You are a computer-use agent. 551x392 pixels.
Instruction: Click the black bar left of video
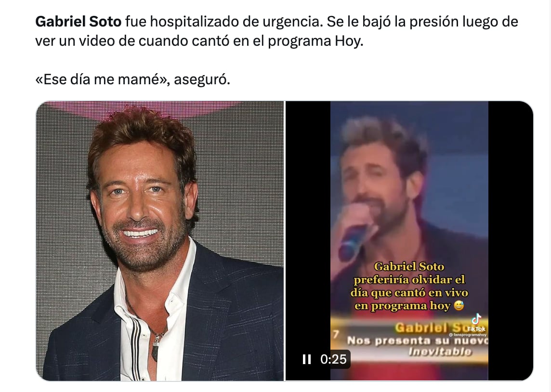coord(308,225)
